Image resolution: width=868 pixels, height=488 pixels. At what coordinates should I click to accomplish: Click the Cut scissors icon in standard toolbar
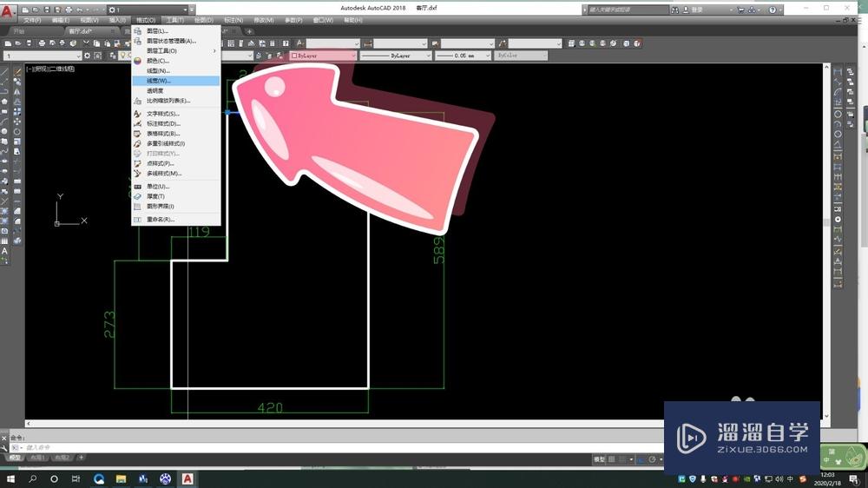86,43
